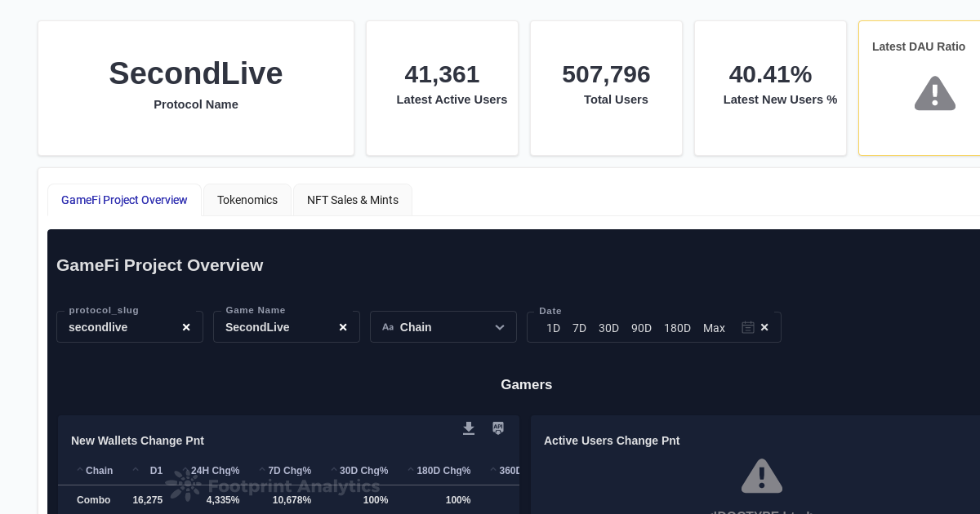Image resolution: width=980 pixels, height=514 pixels.
Task: Click the Combo row in the wallets table
Action: (x=93, y=500)
